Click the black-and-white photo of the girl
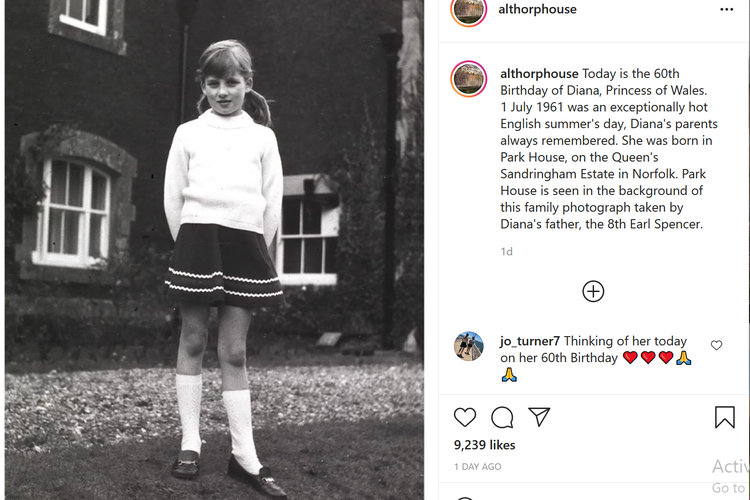This screenshot has height=500, width=750. (214, 250)
